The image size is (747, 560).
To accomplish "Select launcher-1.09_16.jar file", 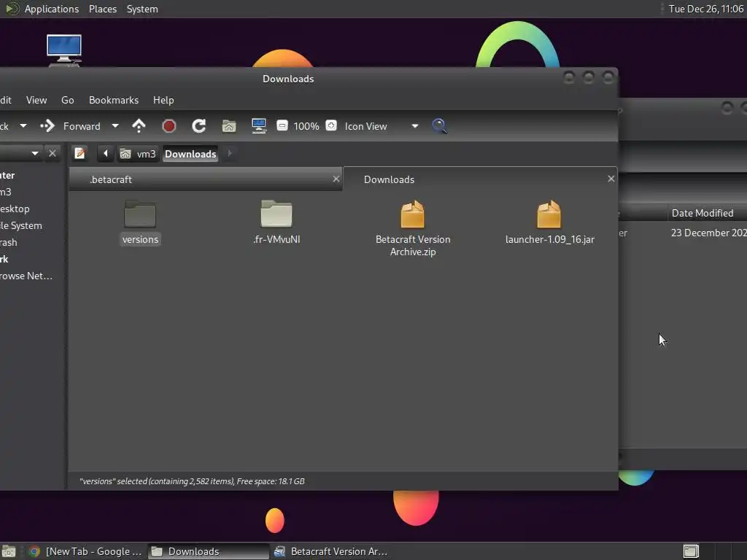I will [x=549, y=223].
